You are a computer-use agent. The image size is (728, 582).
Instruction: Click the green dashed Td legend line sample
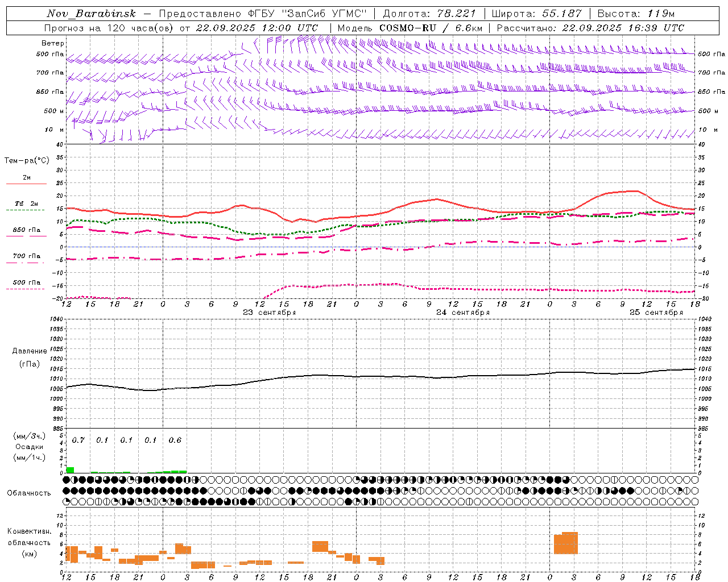(x=25, y=210)
